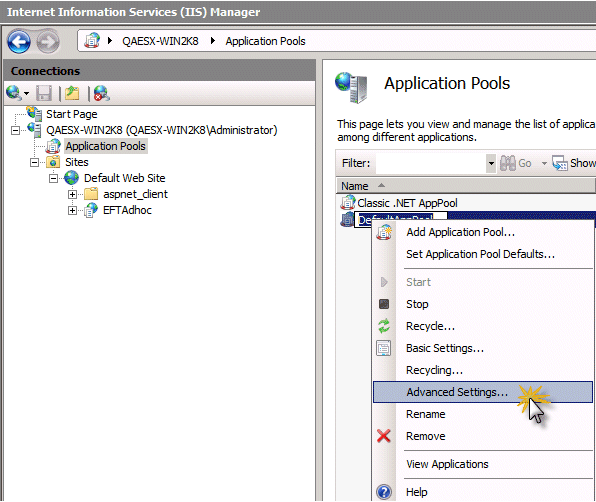Select EFTAdhoc in the tree
The width and height of the screenshot is (596, 502).
pos(127,210)
